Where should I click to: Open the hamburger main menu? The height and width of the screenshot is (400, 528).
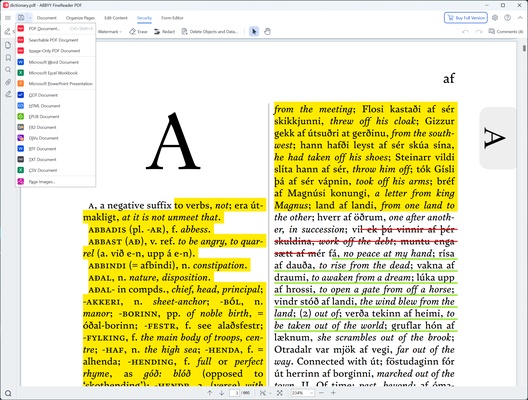[x=8, y=18]
